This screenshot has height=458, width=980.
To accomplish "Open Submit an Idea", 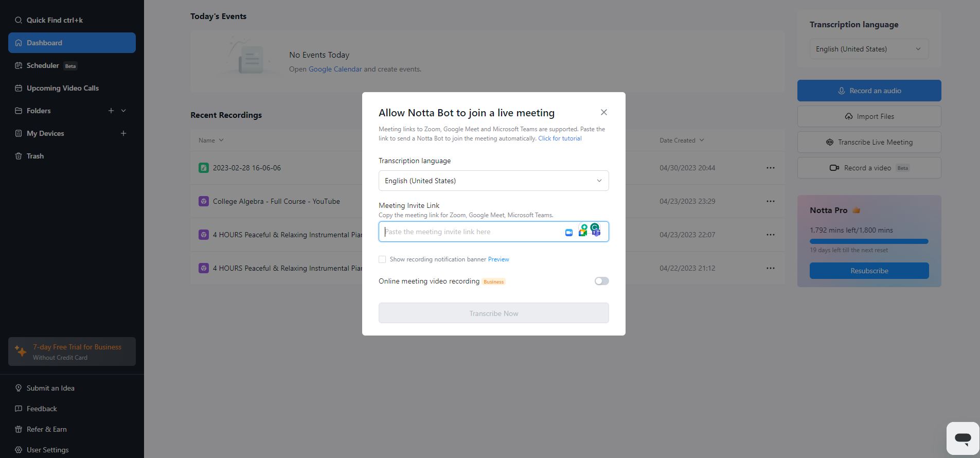I will [50, 388].
